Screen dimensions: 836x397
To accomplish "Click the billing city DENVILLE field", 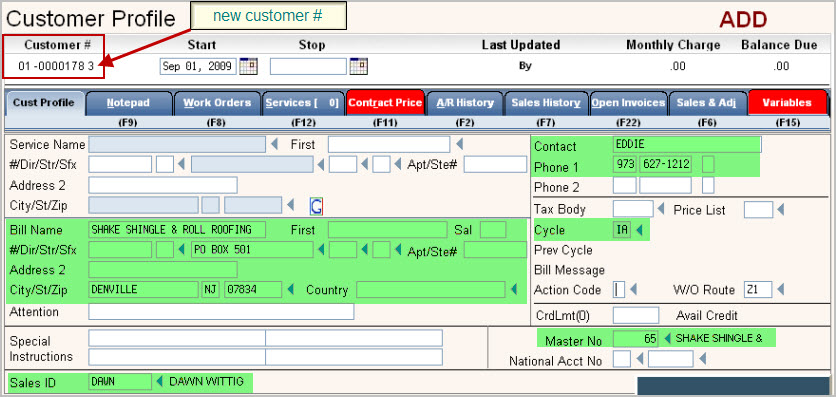I will [x=143, y=289].
